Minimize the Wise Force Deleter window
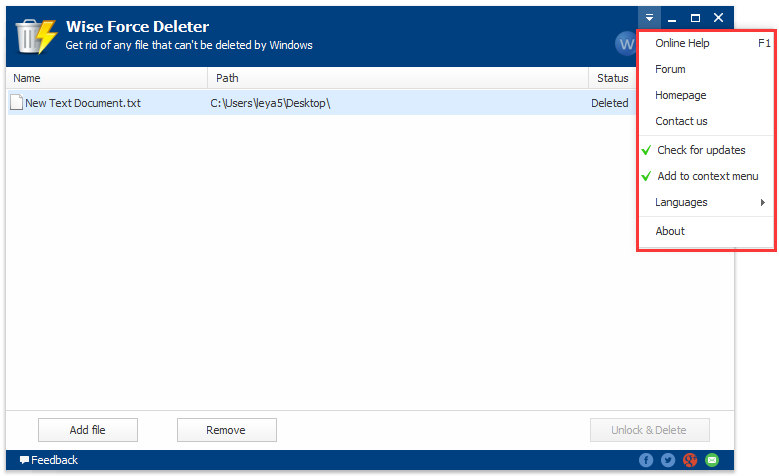Image resolution: width=779 pixels, height=476 pixels. coord(672,18)
